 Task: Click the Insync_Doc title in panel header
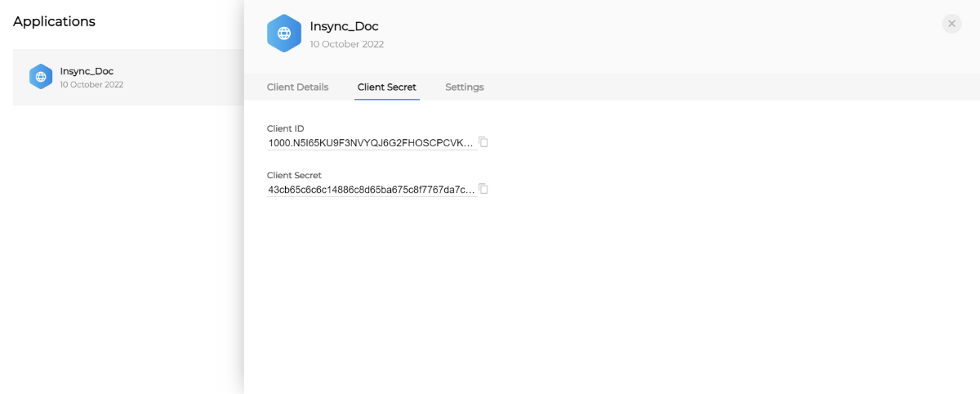344,26
